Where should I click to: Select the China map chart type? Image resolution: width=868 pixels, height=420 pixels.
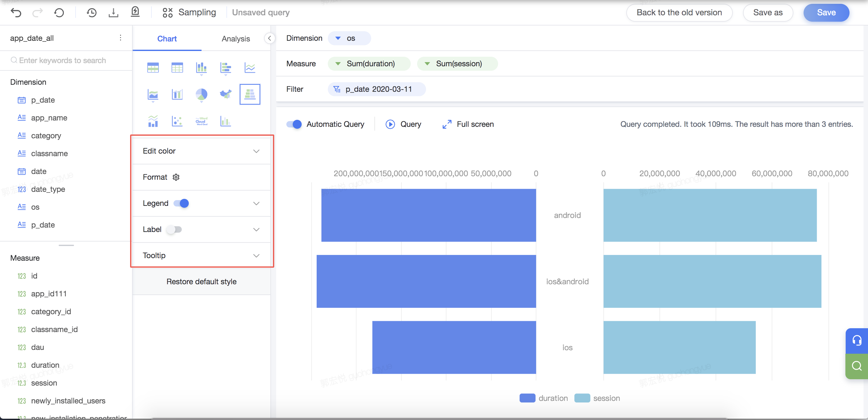tap(226, 94)
